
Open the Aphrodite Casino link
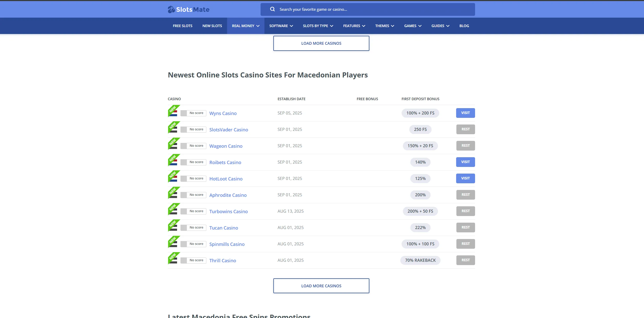point(228,195)
